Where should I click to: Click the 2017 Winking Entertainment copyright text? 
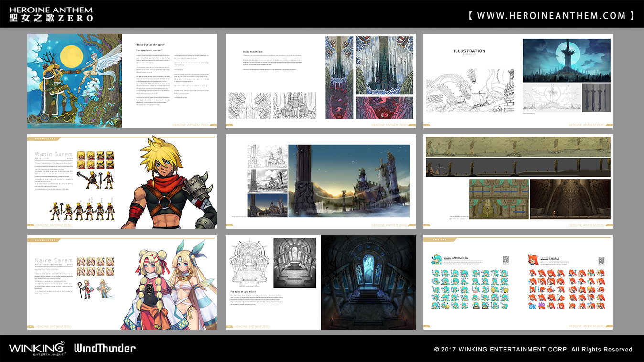(x=534, y=350)
